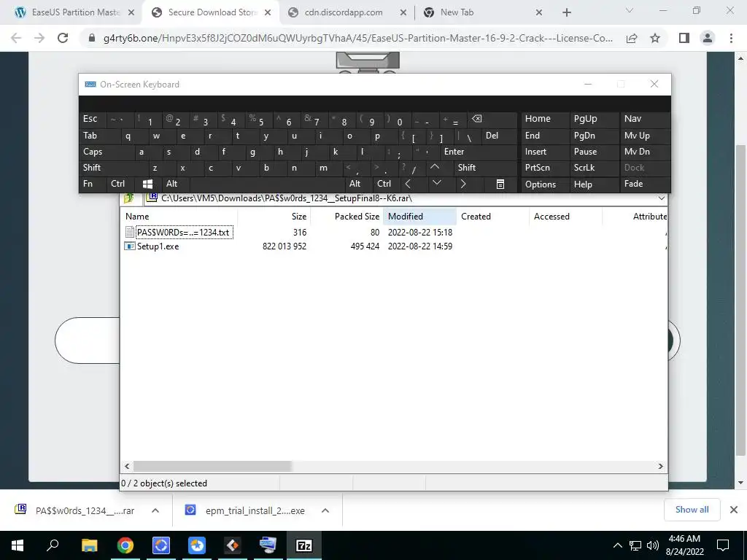747x560 pixels.
Task: Go back to the previous browser page
Action: 16,38
